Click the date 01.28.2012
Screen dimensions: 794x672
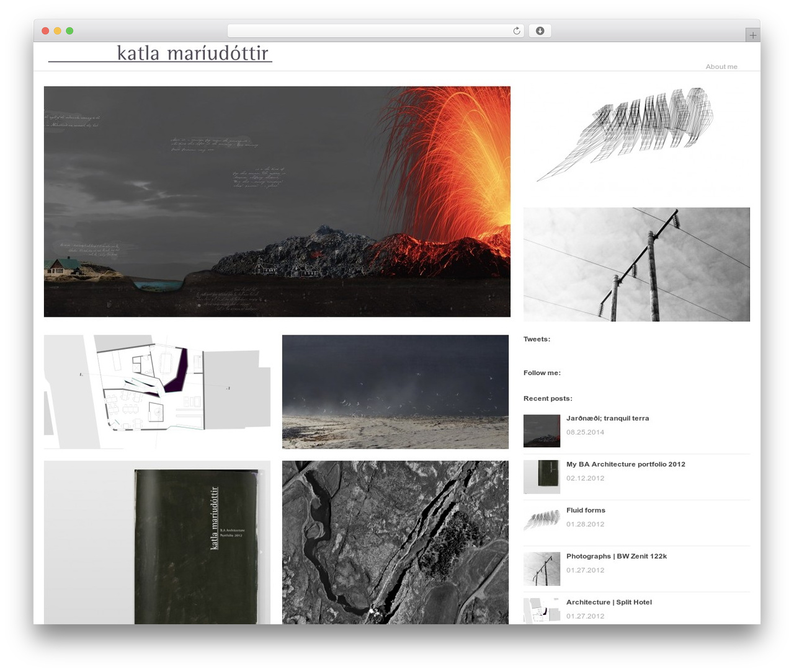(x=585, y=524)
